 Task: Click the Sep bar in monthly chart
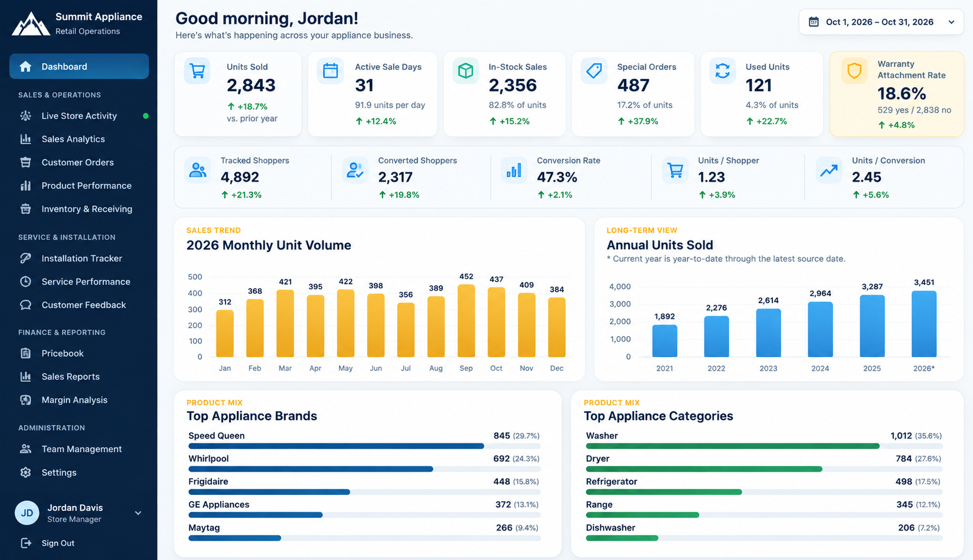(x=466, y=321)
